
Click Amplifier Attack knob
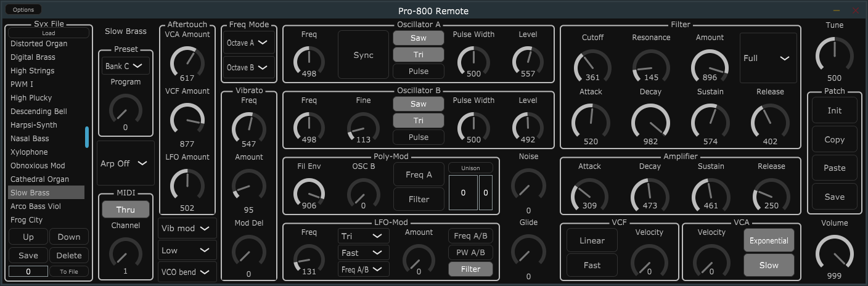(x=589, y=193)
